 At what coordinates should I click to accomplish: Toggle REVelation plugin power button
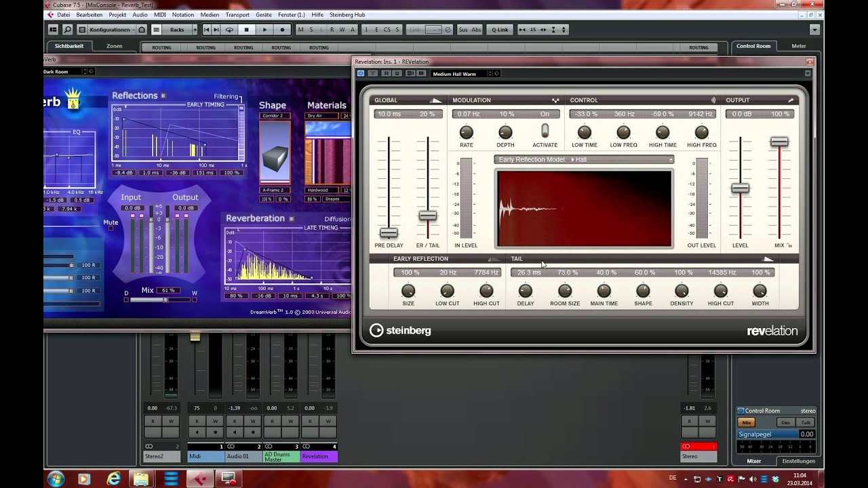pyautogui.click(x=361, y=73)
